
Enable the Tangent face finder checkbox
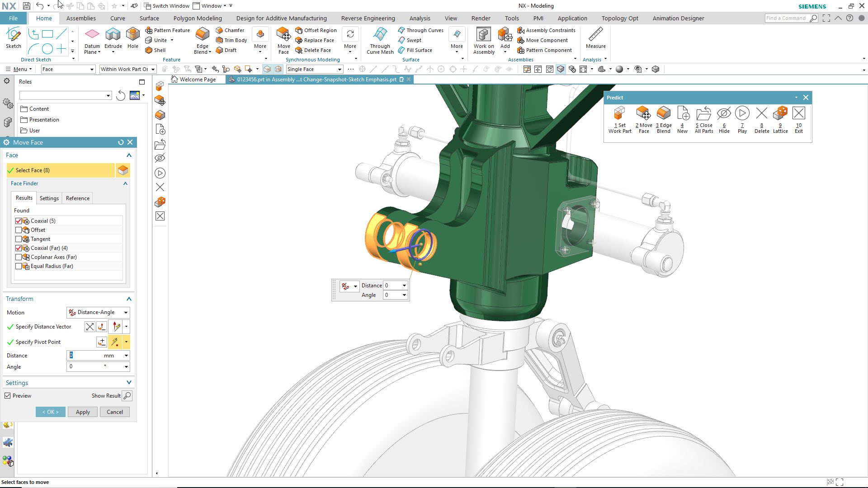coord(19,239)
